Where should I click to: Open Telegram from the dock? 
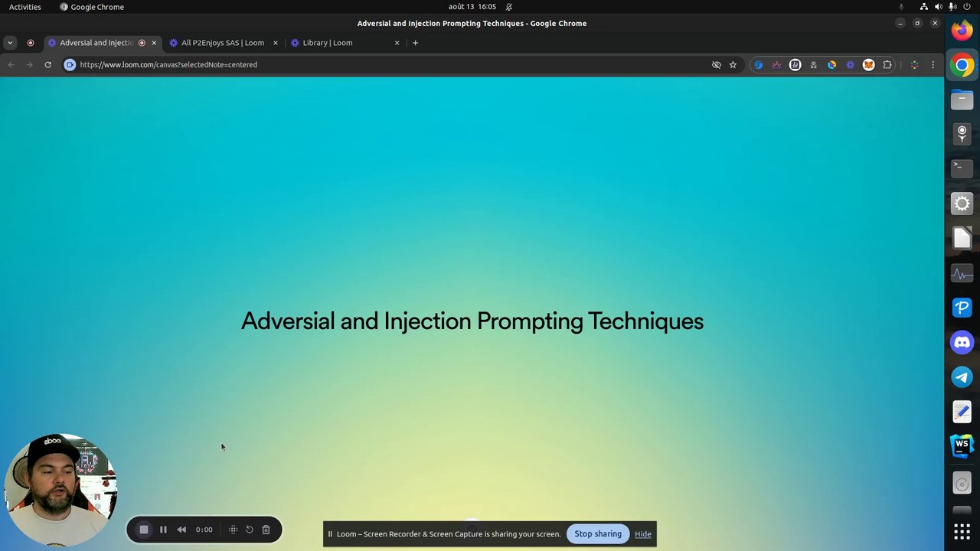(x=962, y=377)
